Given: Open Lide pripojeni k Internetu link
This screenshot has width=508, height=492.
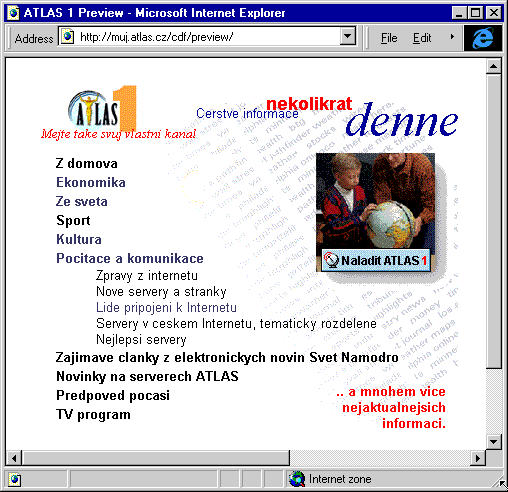Looking at the screenshot, I should 166,308.
